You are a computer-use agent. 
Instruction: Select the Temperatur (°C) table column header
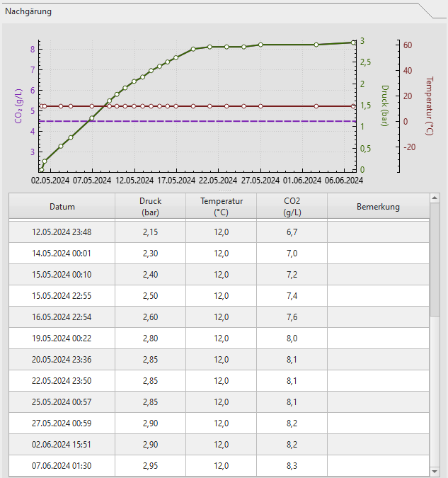point(221,207)
